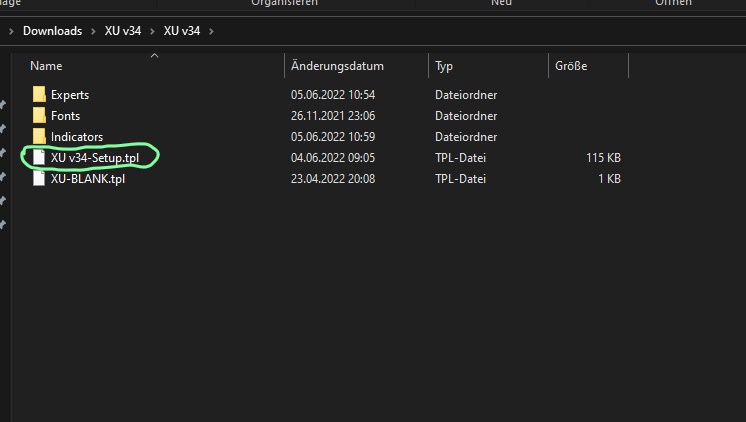The height and width of the screenshot is (422, 746).
Task: Sort by the Änderungsdatum column header
Action: [337, 66]
